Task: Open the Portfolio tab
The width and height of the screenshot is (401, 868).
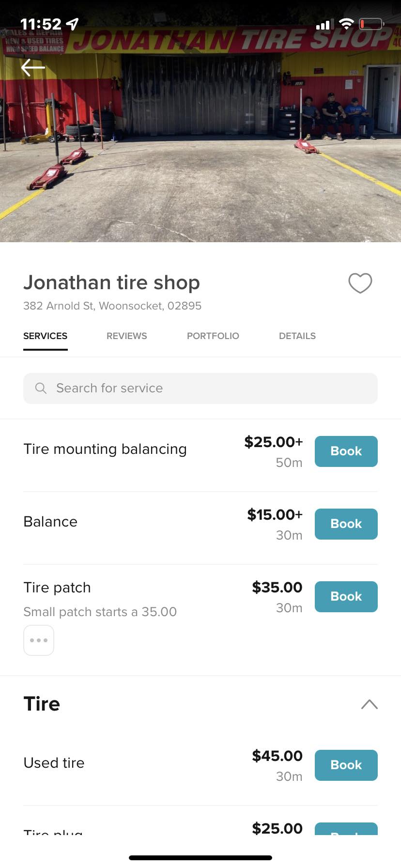Action: click(213, 336)
